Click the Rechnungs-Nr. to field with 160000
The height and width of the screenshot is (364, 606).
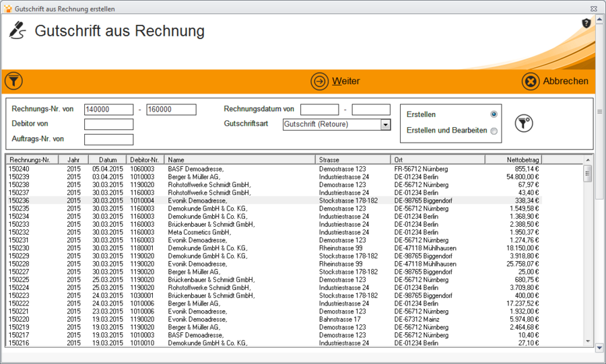[x=171, y=110]
